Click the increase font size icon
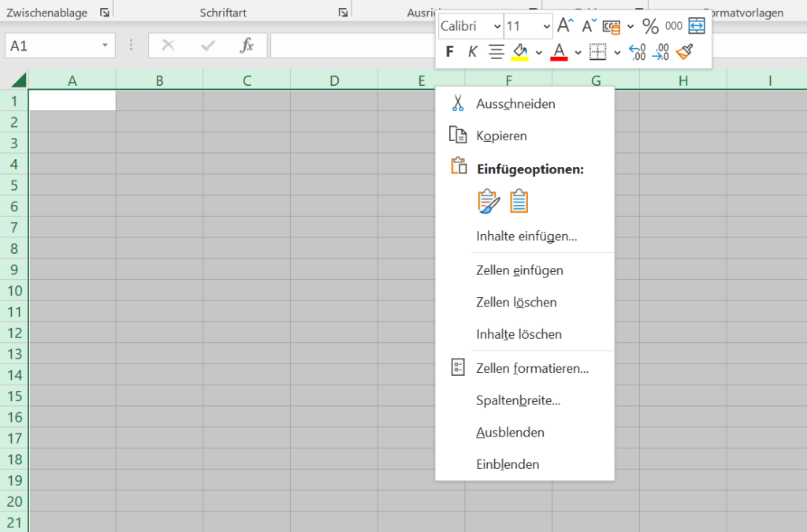Screen dimensions: 807x532 pyautogui.click(x=565, y=26)
